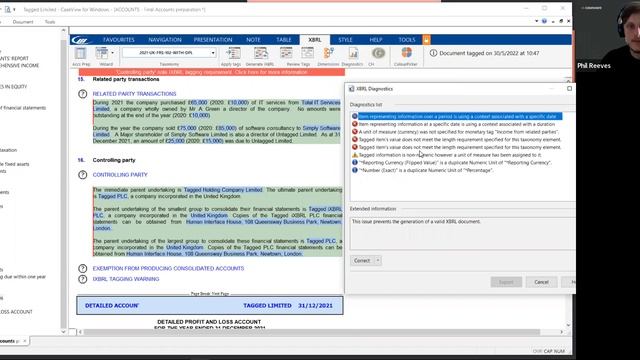
Task: Switch to the NAVIGATION tab
Action: click(x=165, y=40)
